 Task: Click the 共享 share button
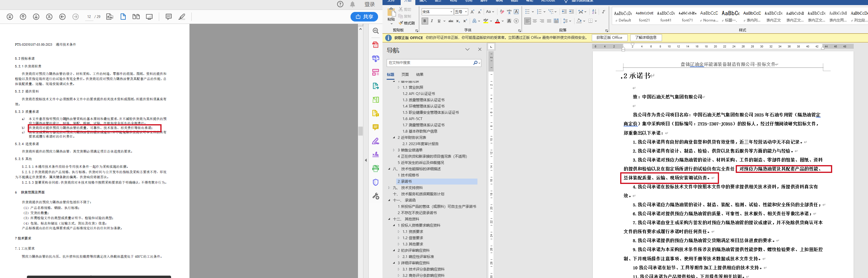[x=364, y=16]
